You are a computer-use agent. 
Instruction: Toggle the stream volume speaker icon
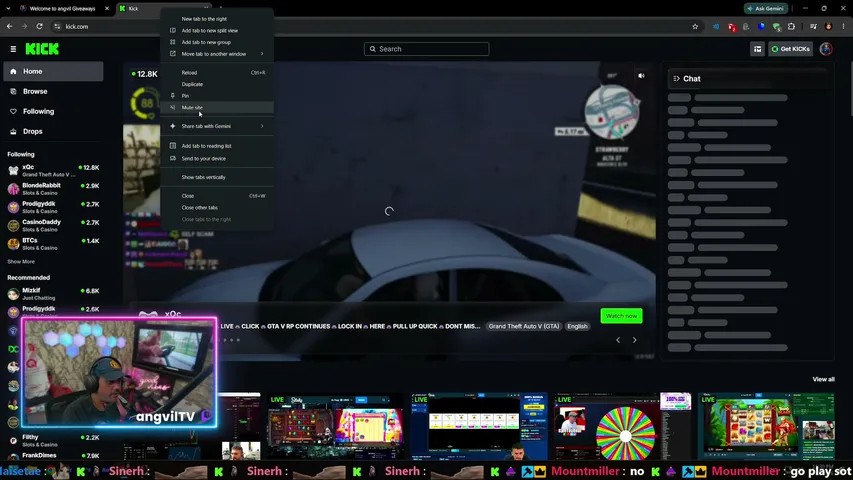[x=641, y=76]
